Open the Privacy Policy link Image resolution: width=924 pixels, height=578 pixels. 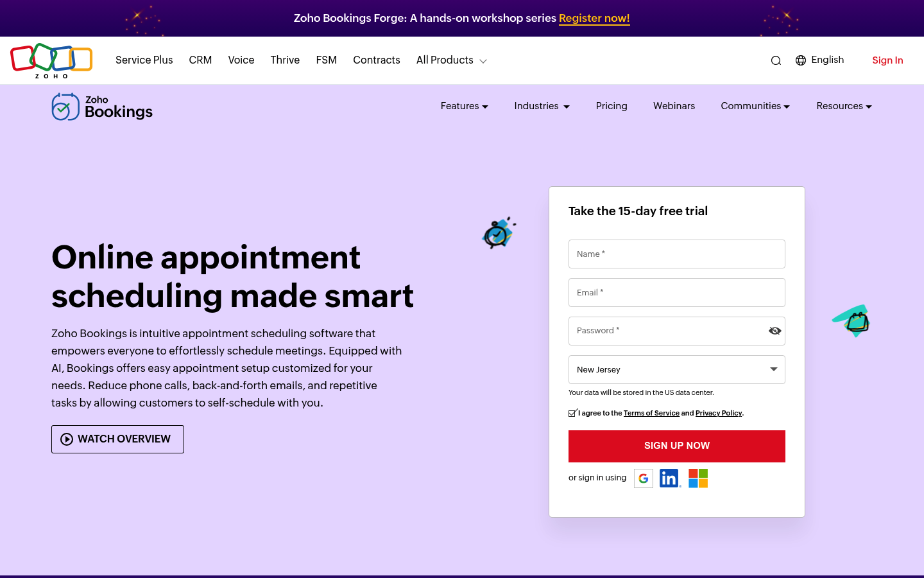(718, 413)
